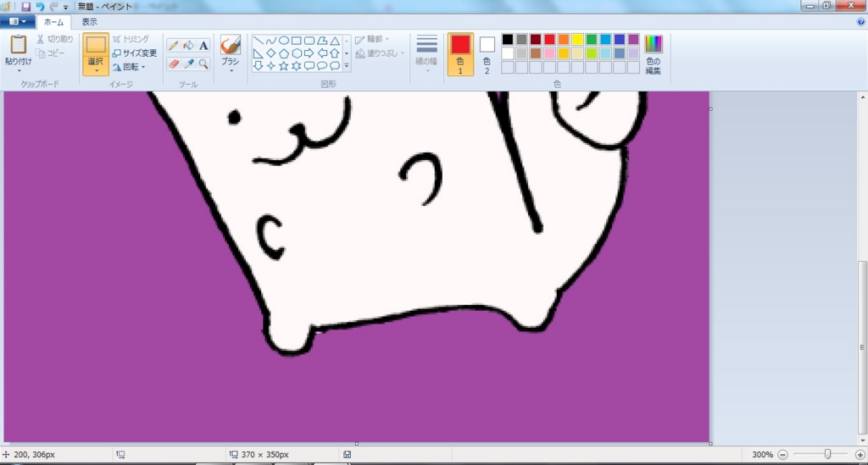Open the Line width (線の幅) dropdown
Screen dimensions: 868x465
426,53
